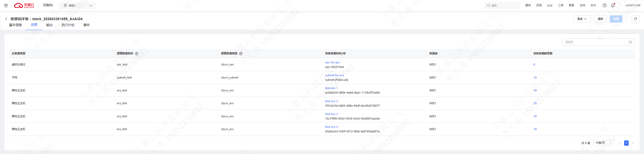
Task: Open the 10条/页 page size dropdown
Action: 604,143
